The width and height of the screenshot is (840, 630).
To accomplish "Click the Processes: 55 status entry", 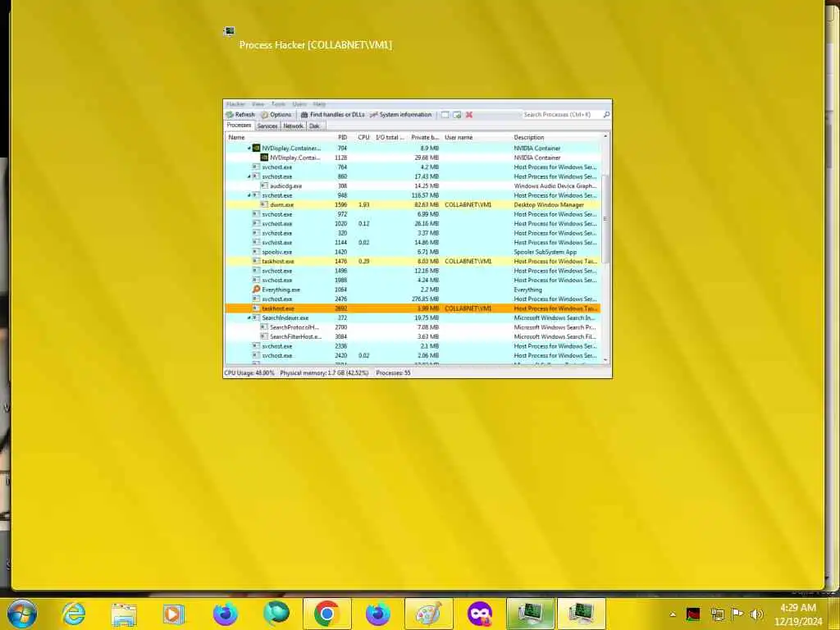I will [393, 373].
